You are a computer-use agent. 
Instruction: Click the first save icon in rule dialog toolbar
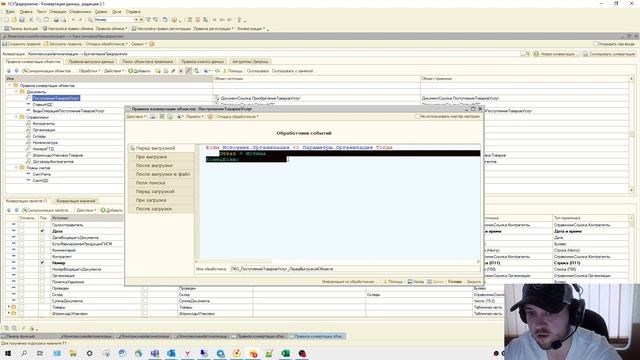(153, 117)
